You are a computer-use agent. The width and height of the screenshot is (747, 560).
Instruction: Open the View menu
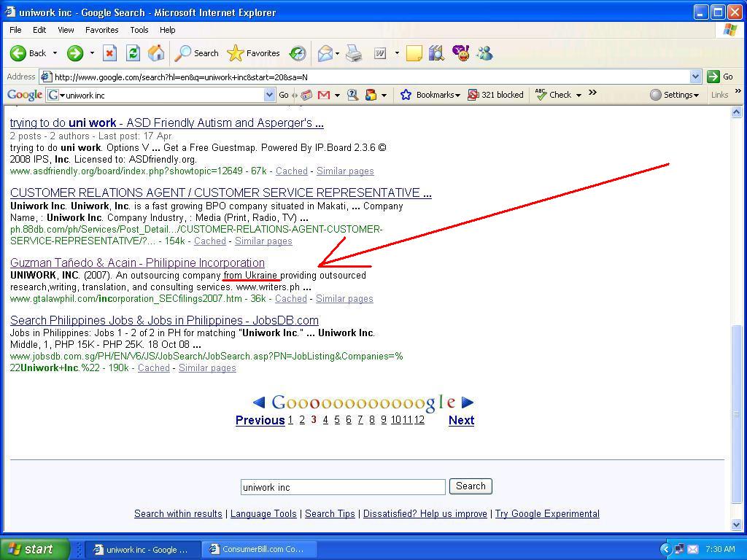(66, 30)
